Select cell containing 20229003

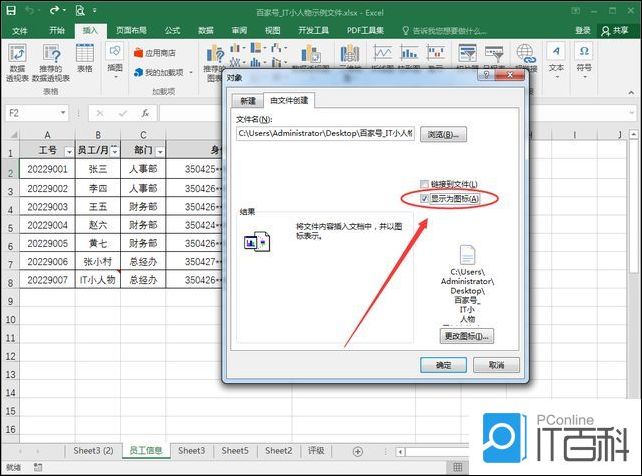tap(47, 207)
